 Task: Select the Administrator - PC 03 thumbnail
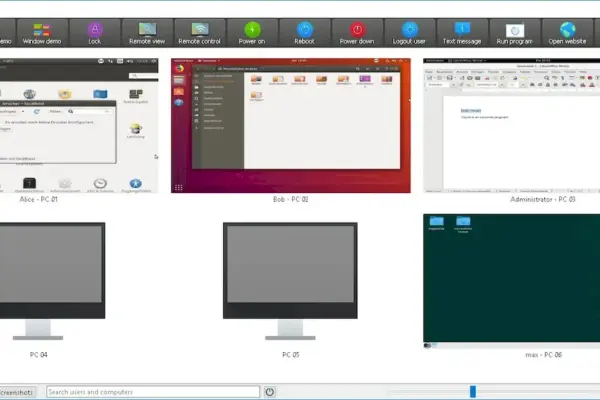[512, 126]
